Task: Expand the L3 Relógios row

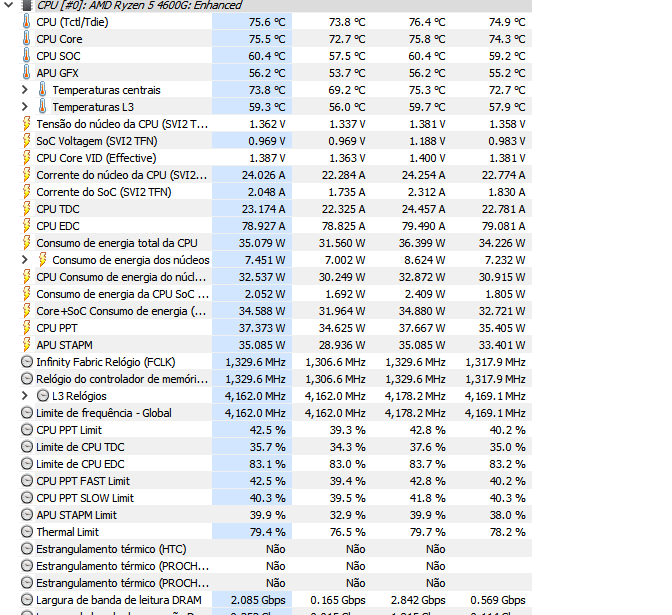Action: pos(25,396)
